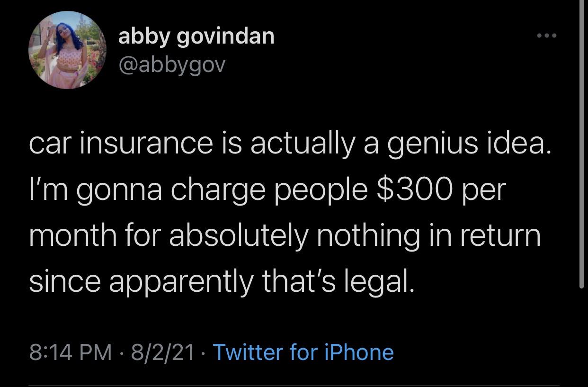Click the vertical scrollbar on right edge

coord(582,142)
